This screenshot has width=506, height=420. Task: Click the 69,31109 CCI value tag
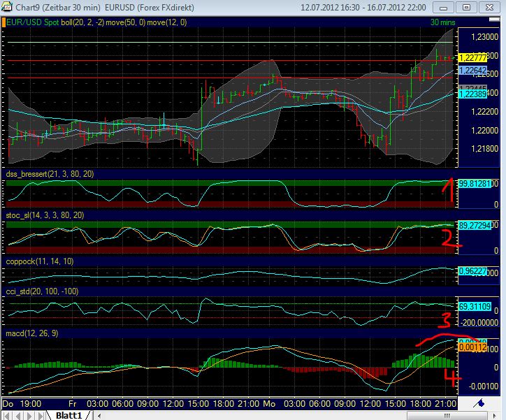475,307
